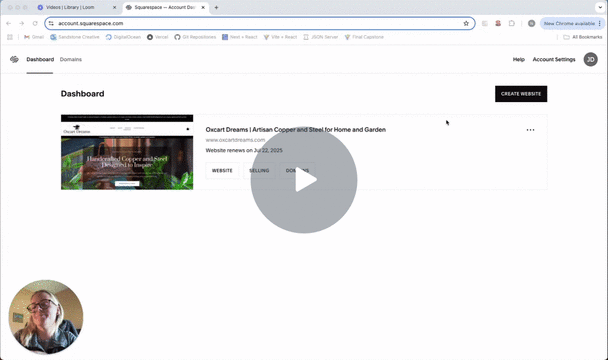The image size is (608, 360).
Task: Open the Oxcart Dreams site title link
Action: (x=295, y=130)
